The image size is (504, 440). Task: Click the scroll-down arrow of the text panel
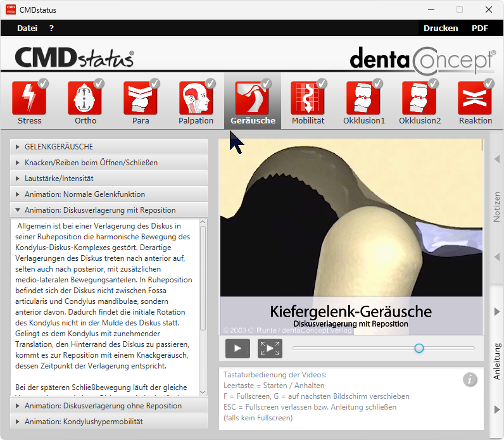203,392
